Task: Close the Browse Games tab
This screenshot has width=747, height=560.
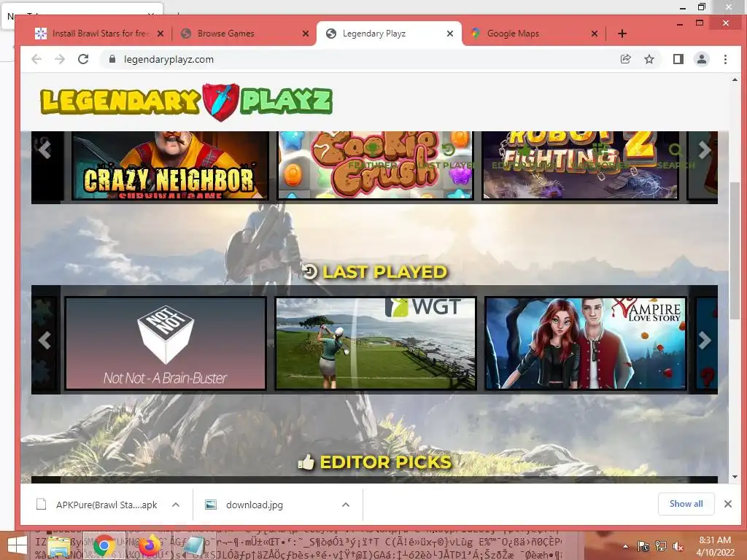Action: (306, 34)
